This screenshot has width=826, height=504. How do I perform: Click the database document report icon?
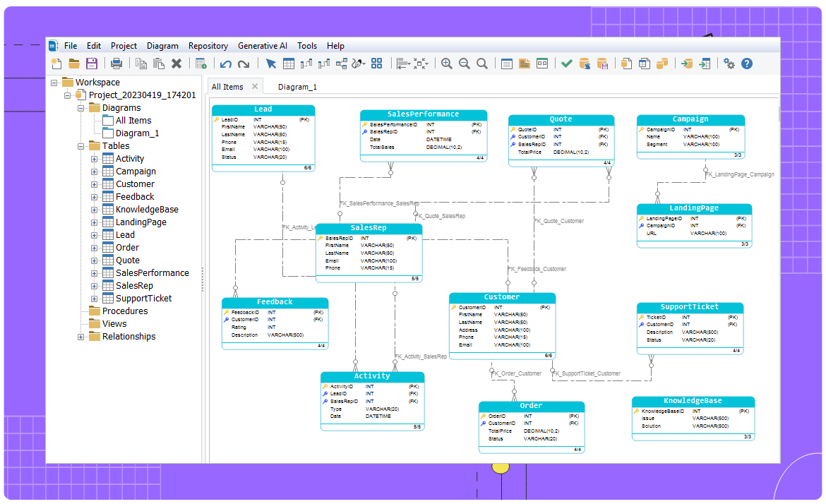[627, 64]
